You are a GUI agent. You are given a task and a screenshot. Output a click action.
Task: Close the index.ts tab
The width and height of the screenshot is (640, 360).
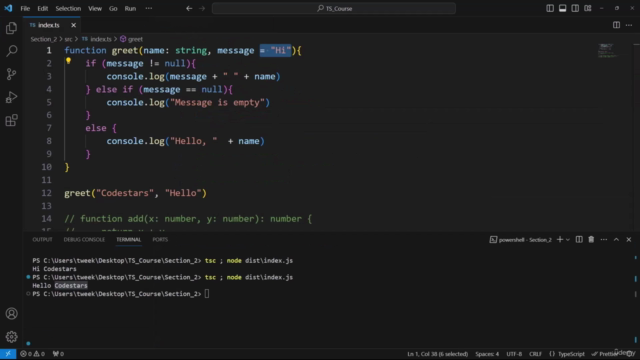coord(73,25)
